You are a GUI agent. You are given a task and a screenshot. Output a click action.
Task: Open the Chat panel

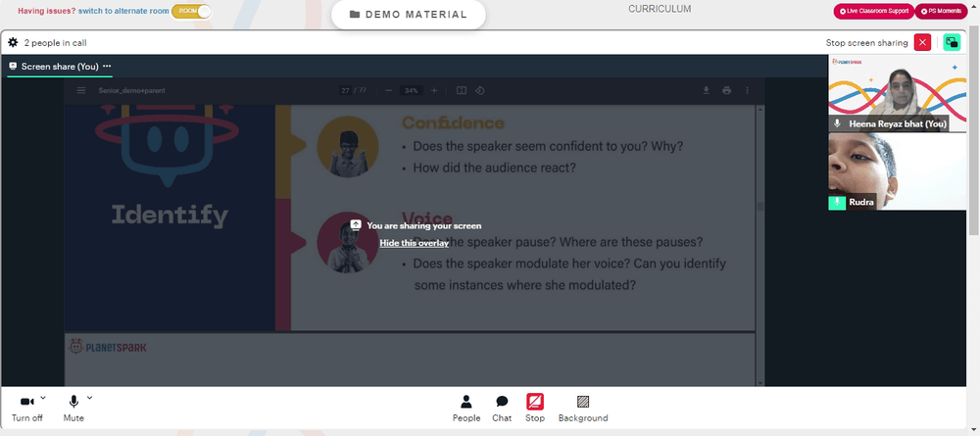[501, 410]
